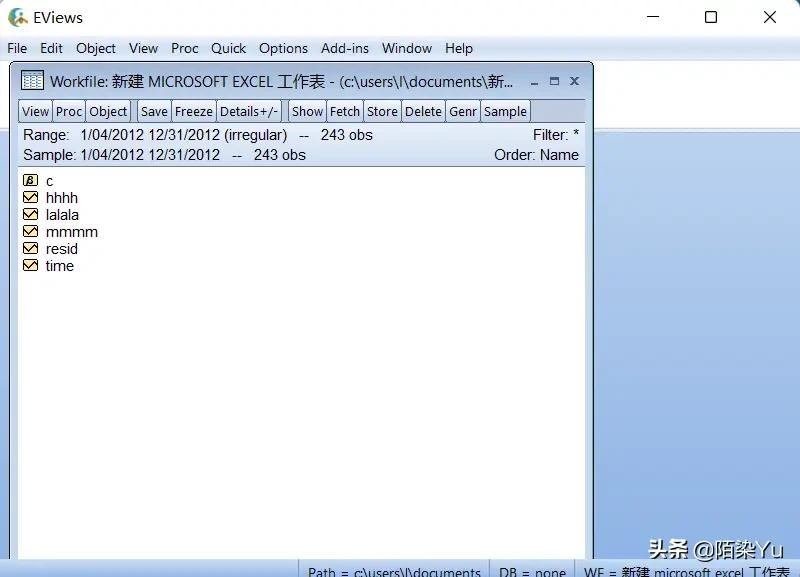Open the Add-ins menu
The image size is (800, 577).
[344, 48]
